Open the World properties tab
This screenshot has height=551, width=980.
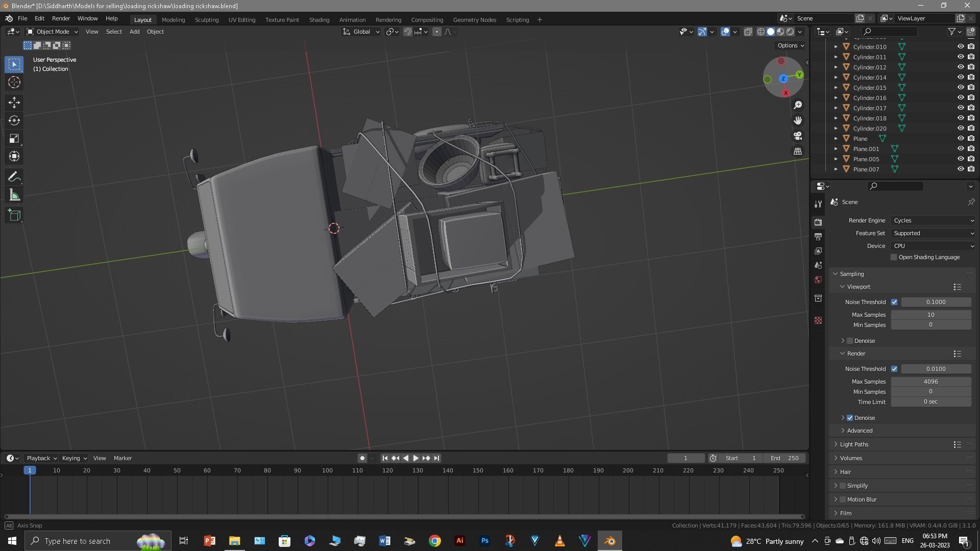tap(818, 280)
